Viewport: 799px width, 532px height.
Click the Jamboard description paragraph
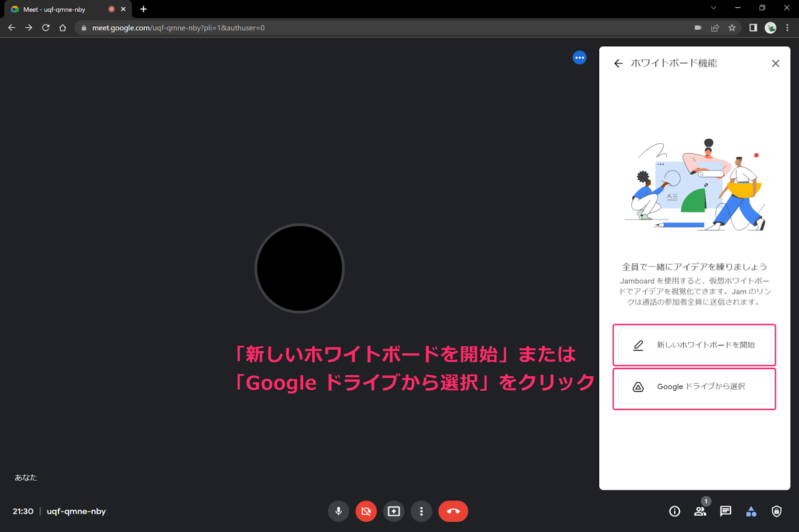[695, 291]
